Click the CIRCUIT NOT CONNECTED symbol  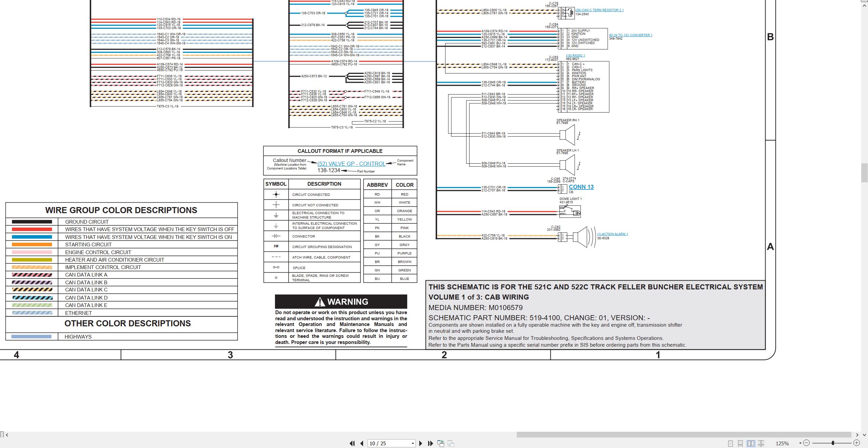pos(276,205)
